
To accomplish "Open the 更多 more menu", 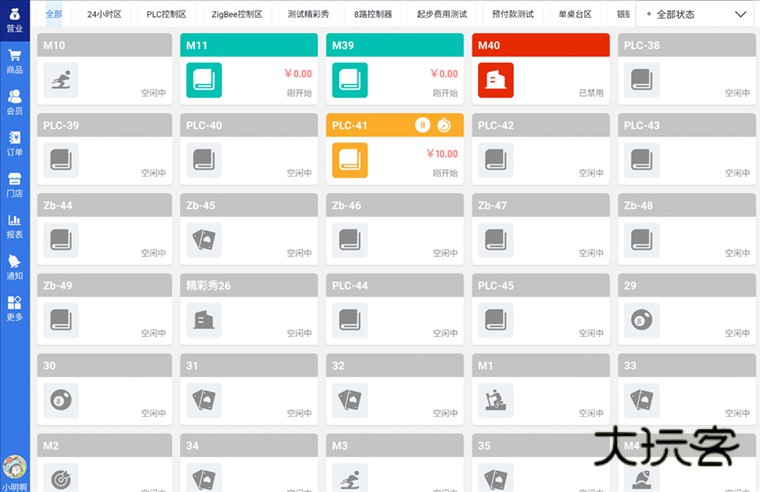I will pos(15,308).
